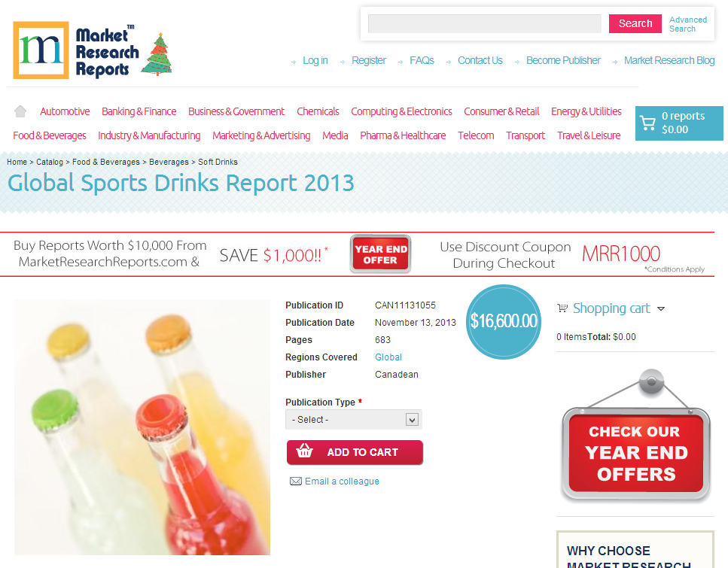Click the envelope icon beside Email a colleague
Screen dimensions: 728x568
[296, 481]
